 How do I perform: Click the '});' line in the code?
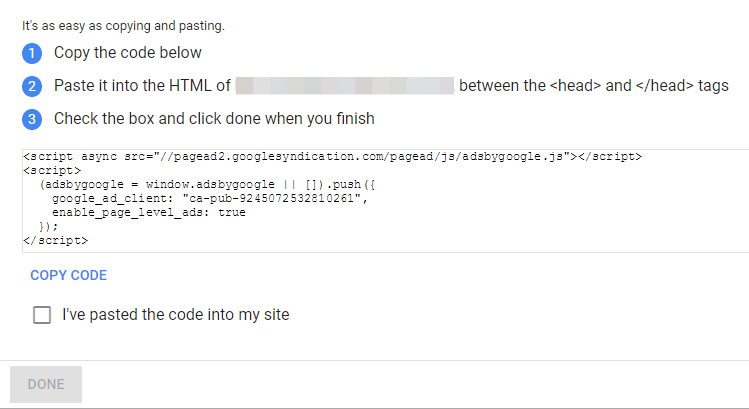click(x=48, y=227)
